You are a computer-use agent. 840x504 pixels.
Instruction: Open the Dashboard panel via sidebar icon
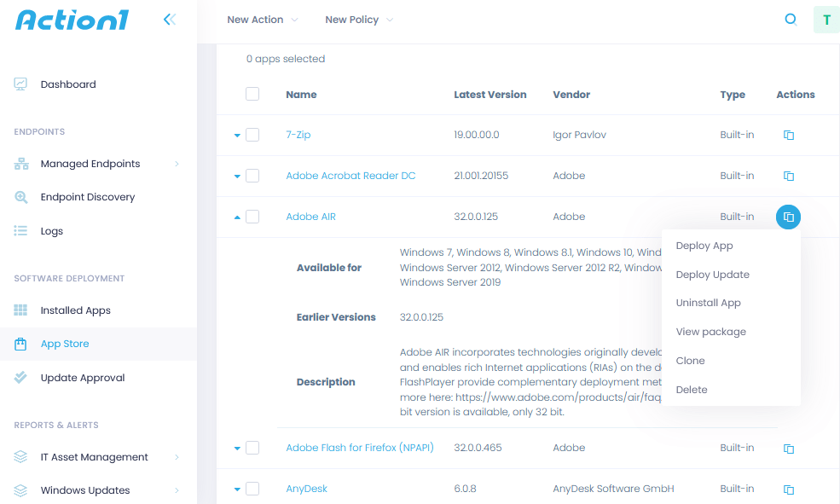pos(20,84)
